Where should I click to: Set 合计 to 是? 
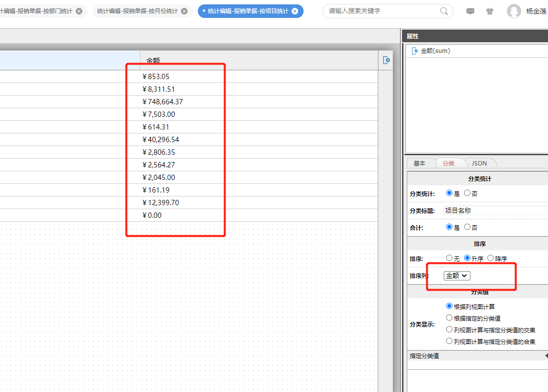[449, 227]
